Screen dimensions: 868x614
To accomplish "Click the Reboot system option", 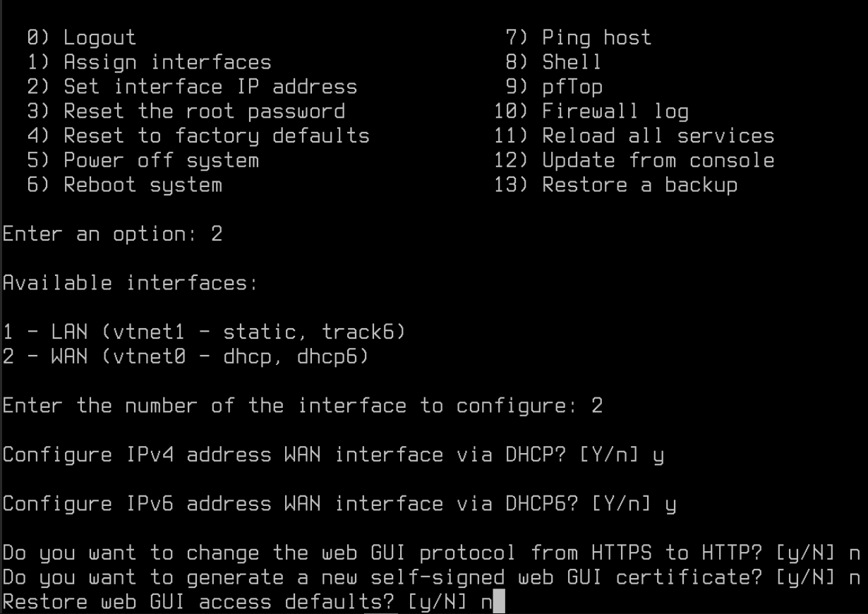I will coord(142,185).
